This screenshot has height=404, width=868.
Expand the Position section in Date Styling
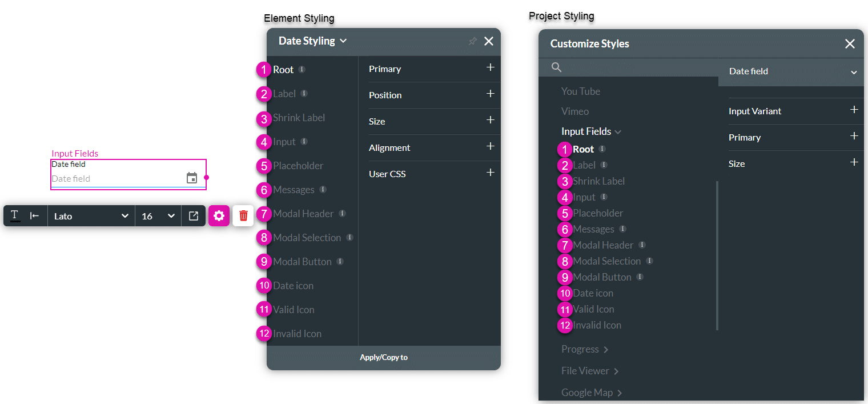click(490, 94)
